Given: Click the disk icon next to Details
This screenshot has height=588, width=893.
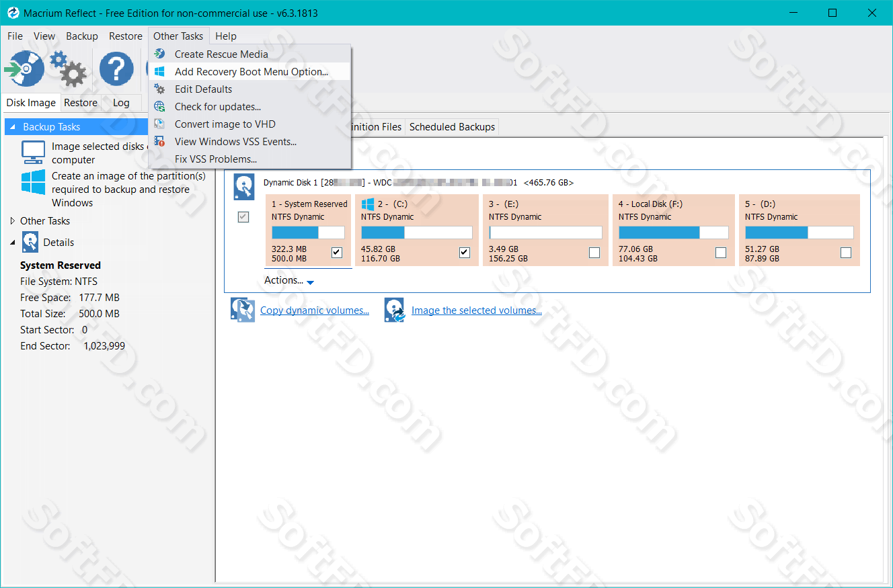Looking at the screenshot, I should pos(30,242).
